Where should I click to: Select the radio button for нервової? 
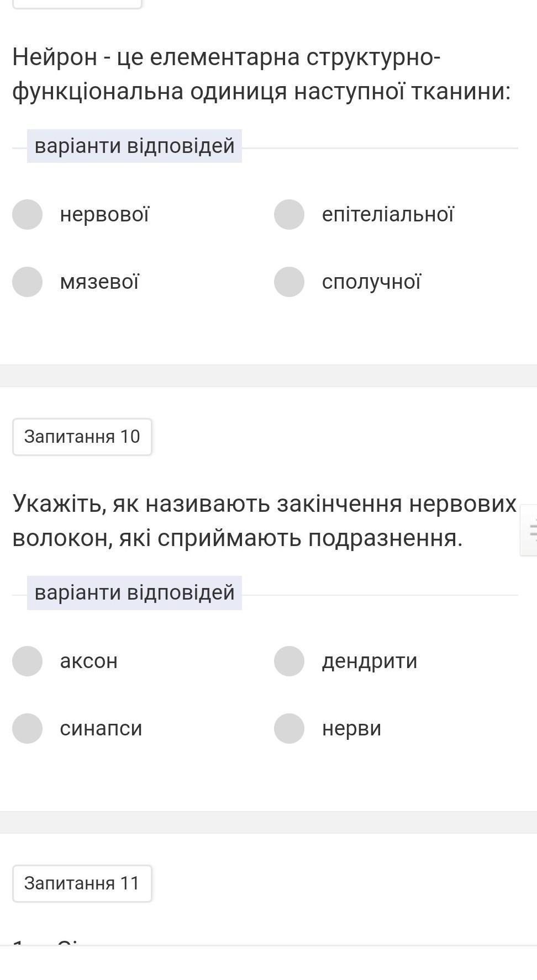click(28, 214)
